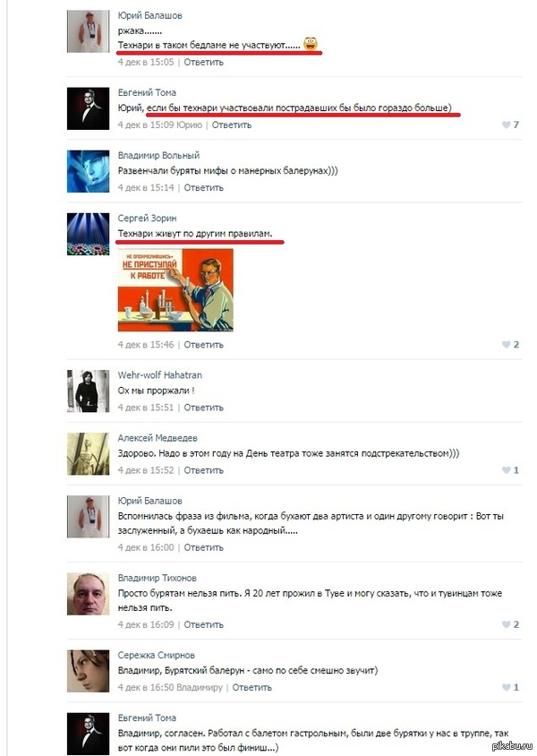Like Евгений Тома's comment with 7 hearts
The width and height of the screenshot is (537, 756).
coord(507,125)
